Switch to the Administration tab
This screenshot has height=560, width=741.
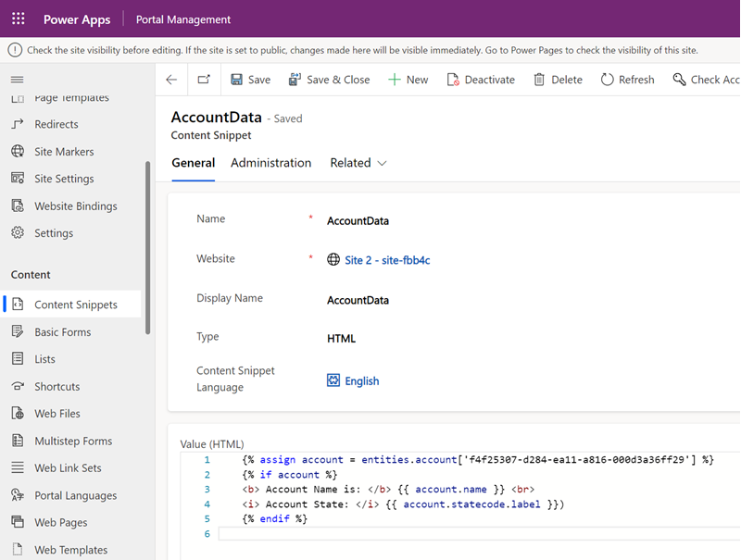[270, 163]
